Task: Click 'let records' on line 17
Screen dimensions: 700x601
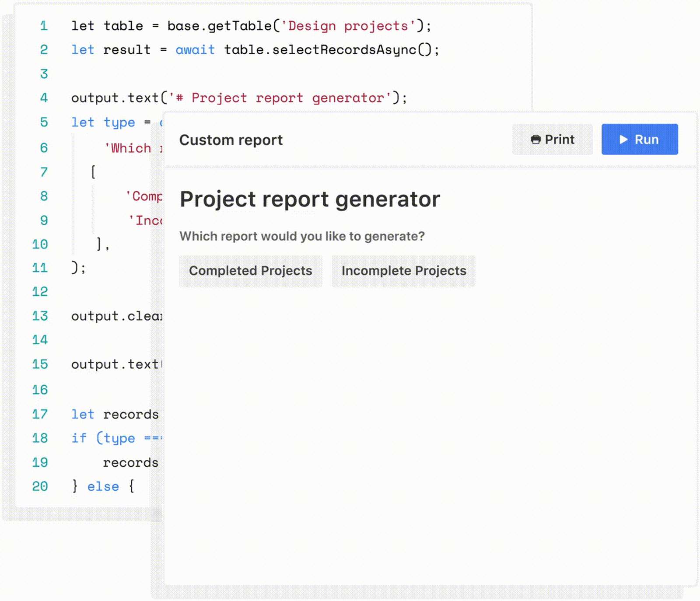Action: pyautogui.click(x=115, y=414)
